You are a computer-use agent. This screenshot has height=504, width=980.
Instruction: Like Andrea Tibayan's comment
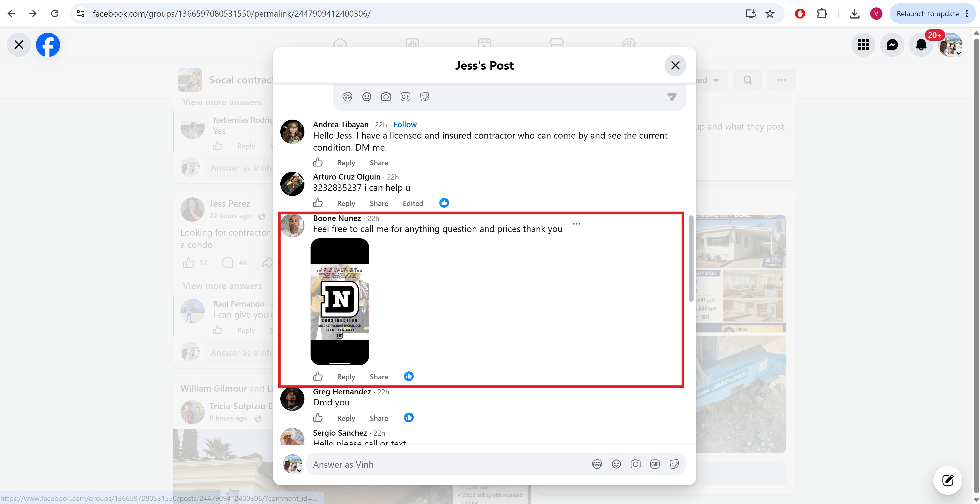pyautogui.click(x=318, y=163)
